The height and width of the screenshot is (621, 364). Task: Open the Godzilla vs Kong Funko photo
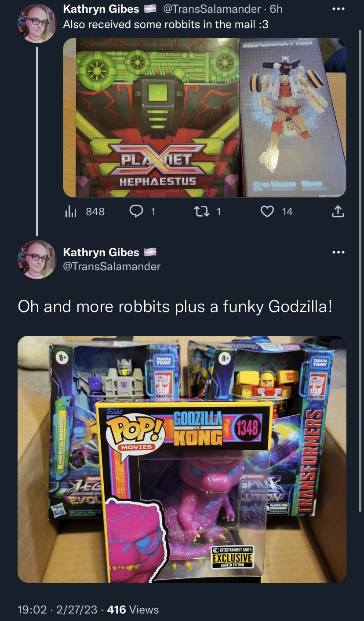click(x=182, y=459)
